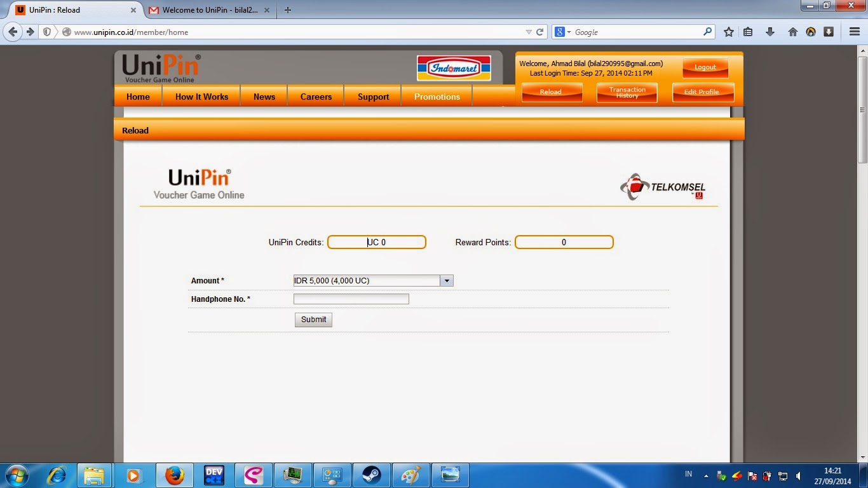This screenshot has height=488, width=868.
Task: Click the Logout button
Action: coord(705,68)
